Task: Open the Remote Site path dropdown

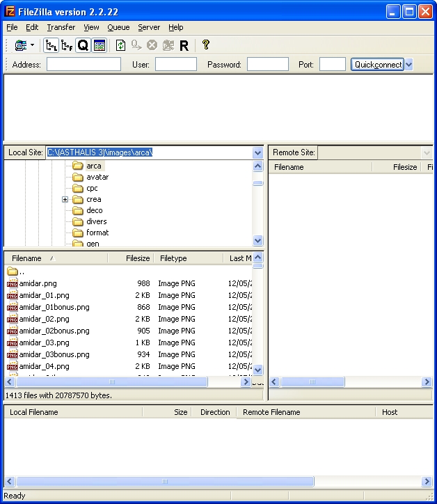Action: click(427, 152)
